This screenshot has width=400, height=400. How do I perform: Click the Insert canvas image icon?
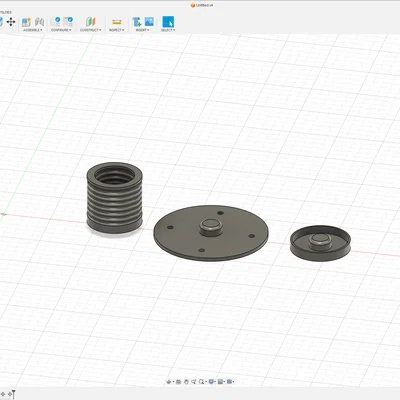(149, 22)
